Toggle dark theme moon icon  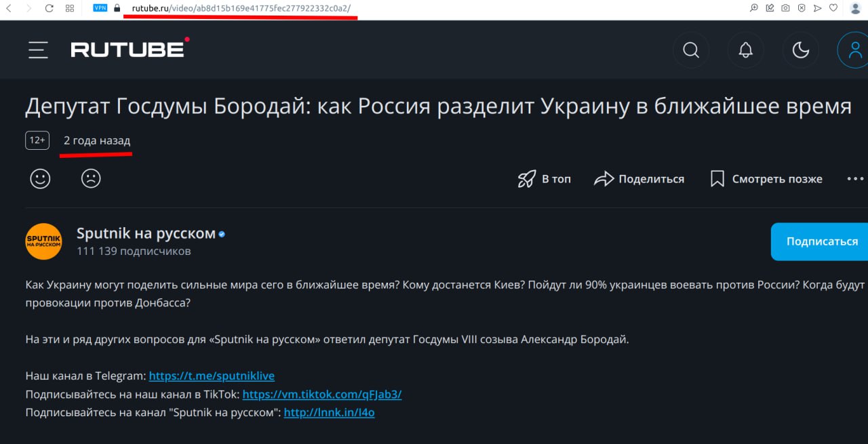tap(801, 50)
